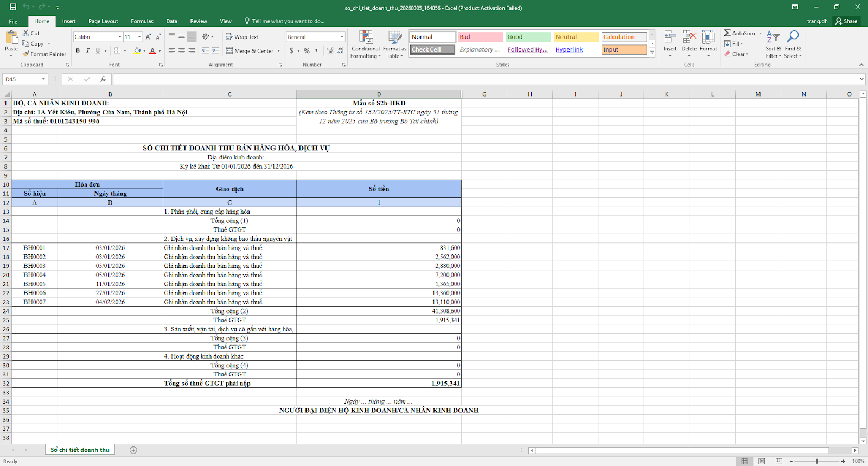Toggle Wrap Text for the cell
Image resolution: width=868 pixels, height=466 pixels.
point(242,37)
